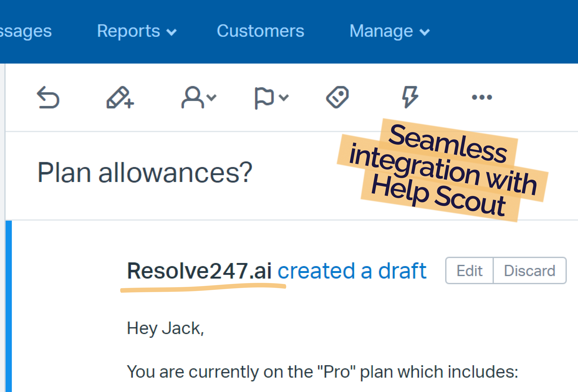
Task: Open the Customers tab
Action: click(260, 31)
